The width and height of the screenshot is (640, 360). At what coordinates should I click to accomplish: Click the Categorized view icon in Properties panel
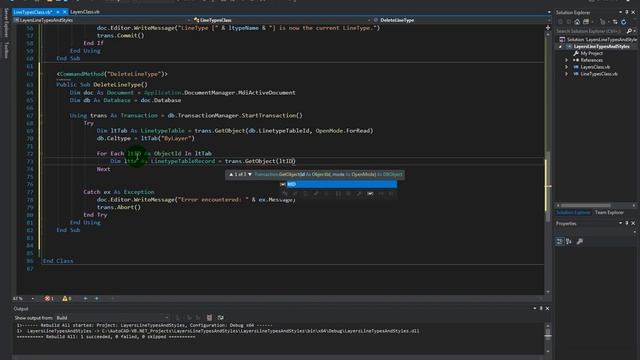point(560,242)
